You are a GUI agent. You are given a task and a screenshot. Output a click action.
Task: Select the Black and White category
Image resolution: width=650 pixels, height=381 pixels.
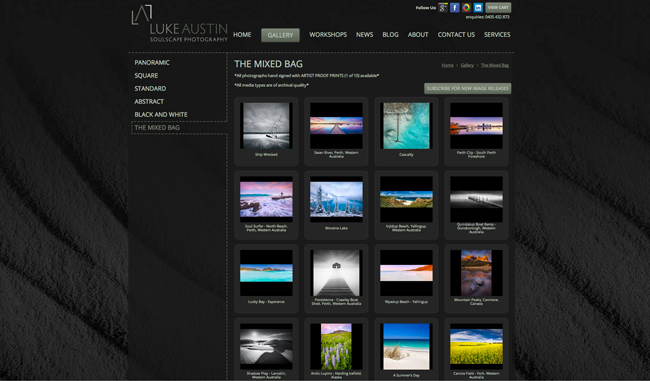click(x=161, y=114)
